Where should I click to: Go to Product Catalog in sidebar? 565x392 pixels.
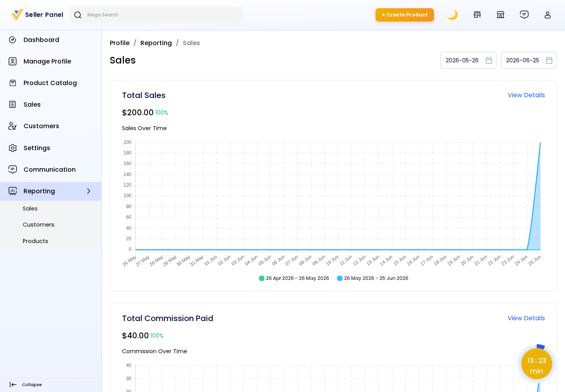[51, 83]
